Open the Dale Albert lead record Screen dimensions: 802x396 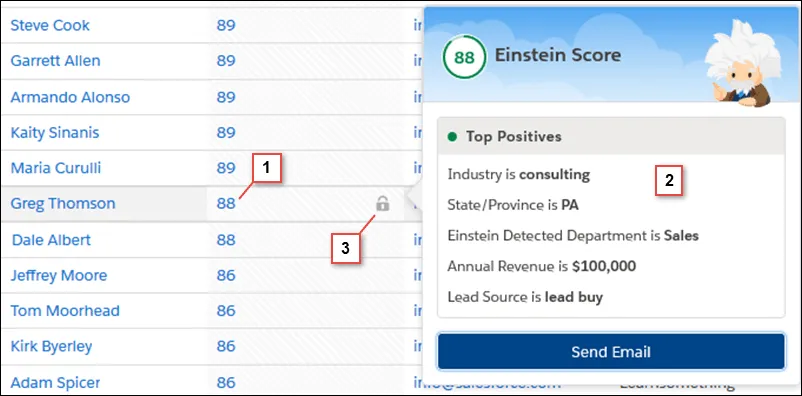click(51, 239)
